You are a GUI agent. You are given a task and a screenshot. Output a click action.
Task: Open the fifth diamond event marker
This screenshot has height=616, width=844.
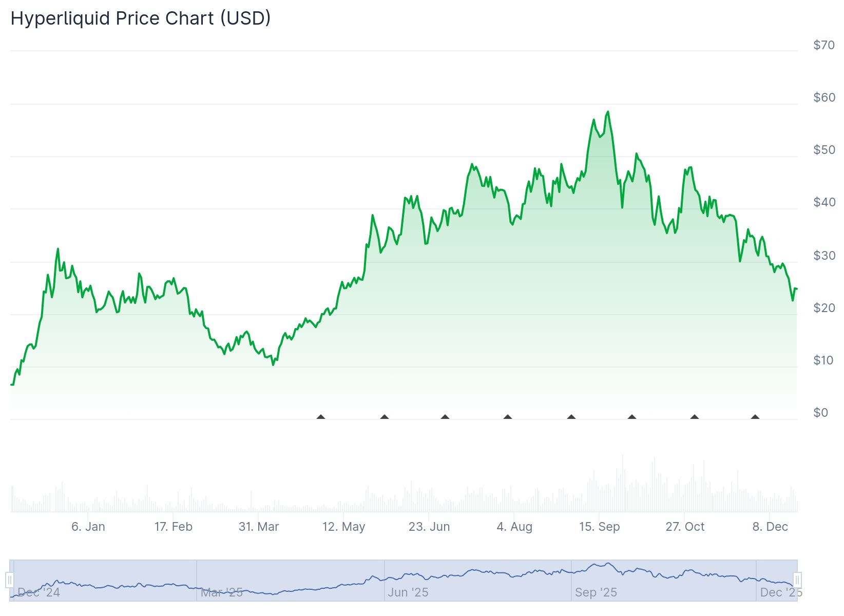(x=571, y=417)
